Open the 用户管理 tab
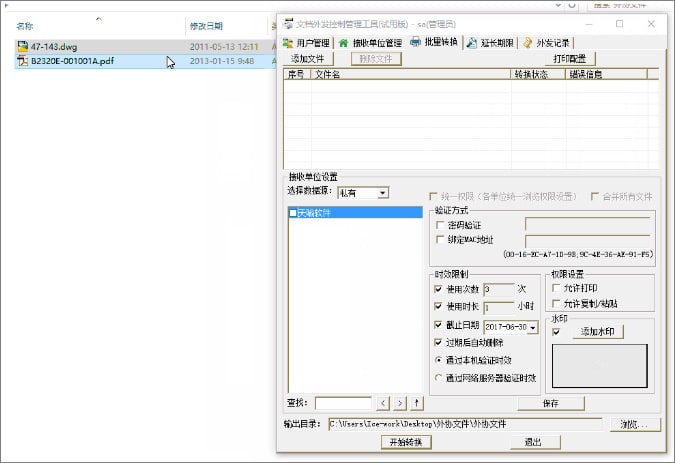The image size is (675, 463). [x=307, y=43]
